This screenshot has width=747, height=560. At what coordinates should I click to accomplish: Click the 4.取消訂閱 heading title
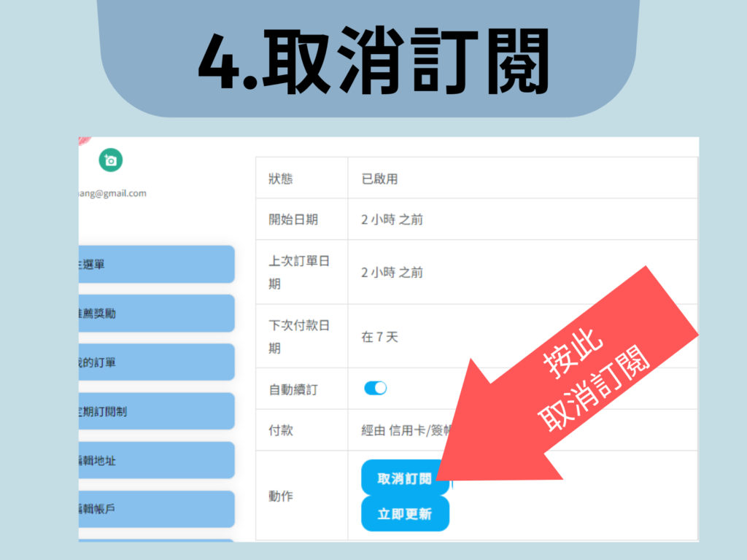point(373,60)
